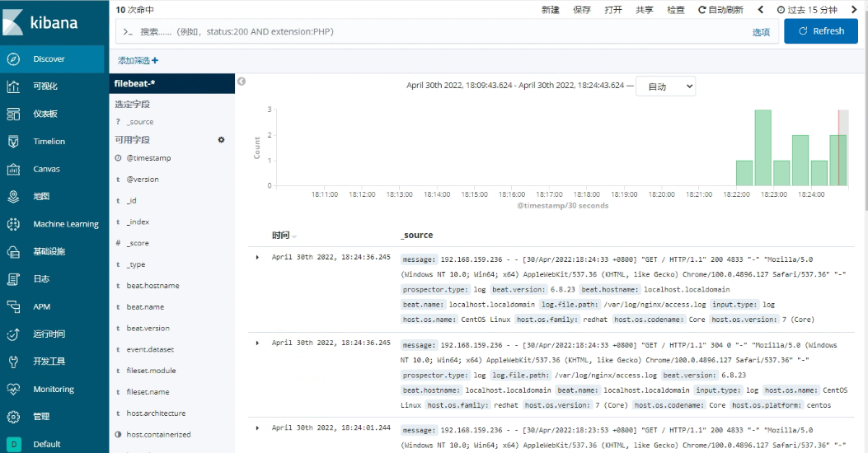Image resolution: width=868 pixels, height=453 pixels.
Task: Go to next time range arrow
Action: click(854, 9)
